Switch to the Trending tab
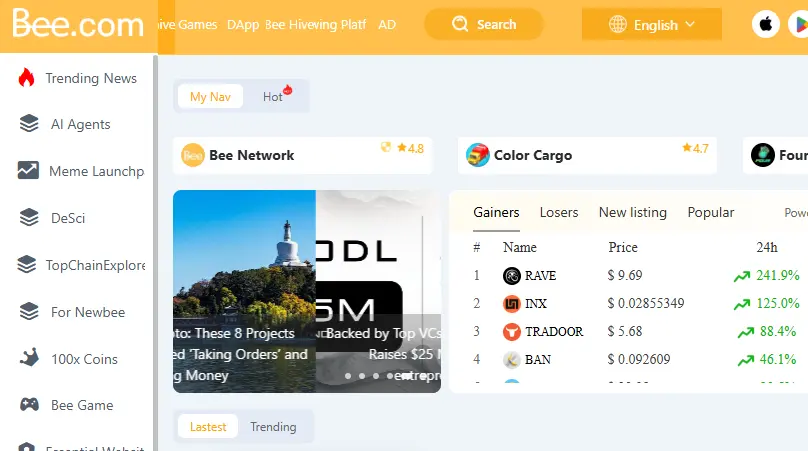The width and height of the screenshot is (808, 451). [x=273, y=427]
